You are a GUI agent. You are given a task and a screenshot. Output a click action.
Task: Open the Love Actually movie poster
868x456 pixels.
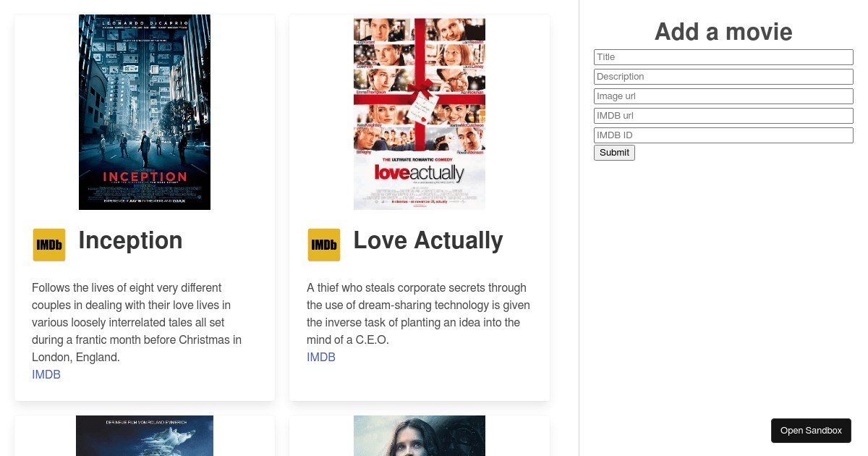[420, 112]
